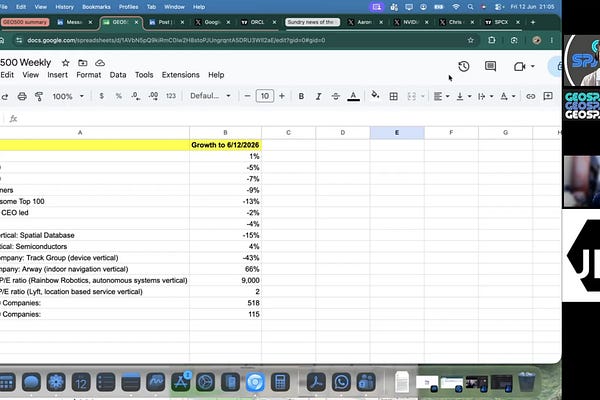Decrease font size minus button
This screenshot has width=600, height=400.
[248, 96]
